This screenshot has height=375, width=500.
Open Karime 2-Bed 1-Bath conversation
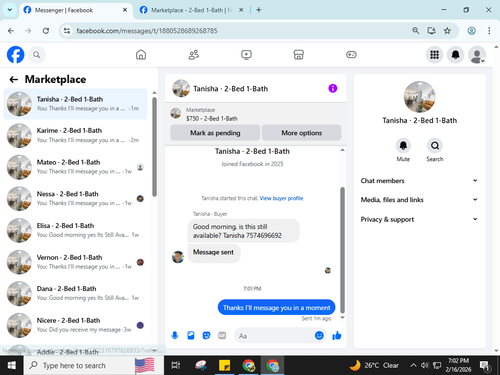(75, 135)
